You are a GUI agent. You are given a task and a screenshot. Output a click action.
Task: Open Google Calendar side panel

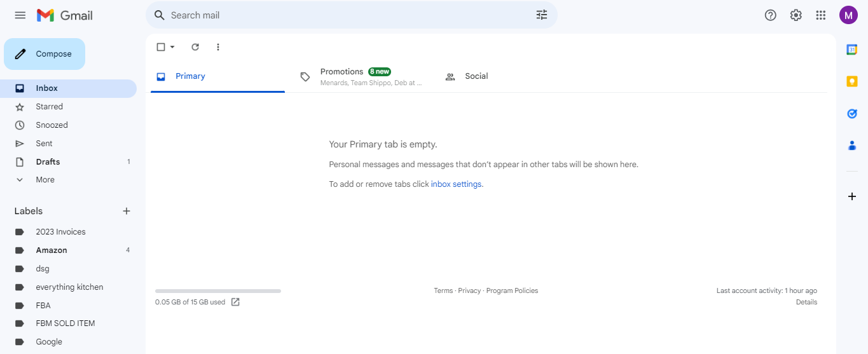click(x=852, y=50)
